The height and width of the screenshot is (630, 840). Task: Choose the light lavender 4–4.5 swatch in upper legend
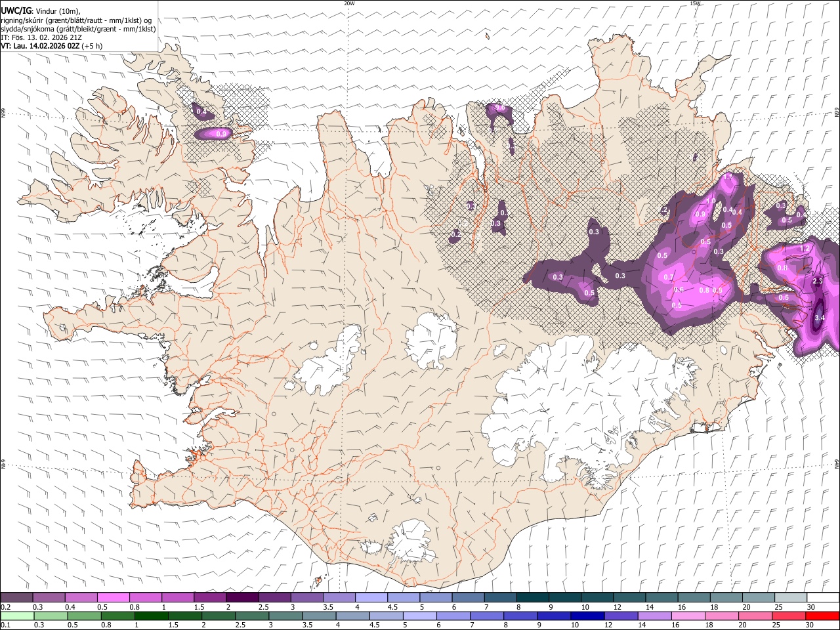[371, 597]
